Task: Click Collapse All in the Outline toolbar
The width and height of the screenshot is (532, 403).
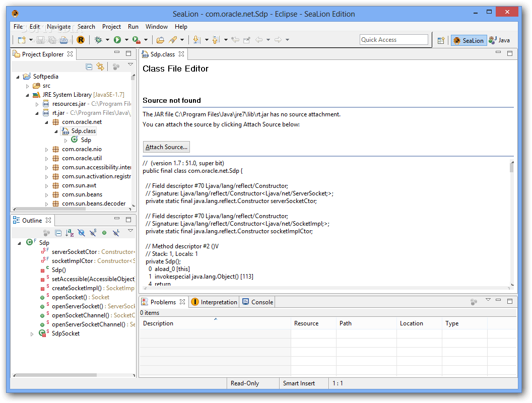Action: [x=58, y=233]
